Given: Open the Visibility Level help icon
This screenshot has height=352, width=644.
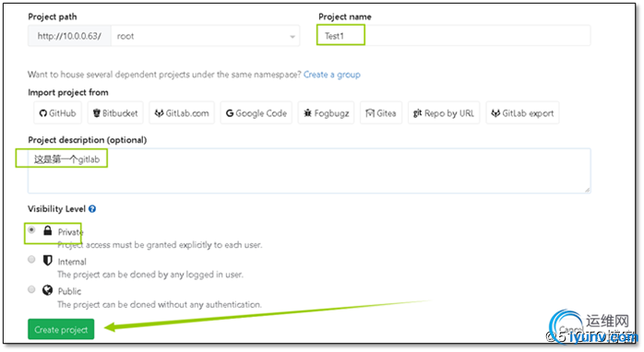Looking at the screenshot, I should point(92,209).
